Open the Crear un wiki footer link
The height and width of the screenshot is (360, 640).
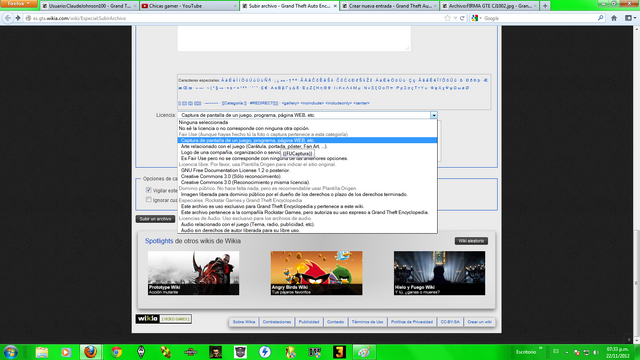(479, 322)
